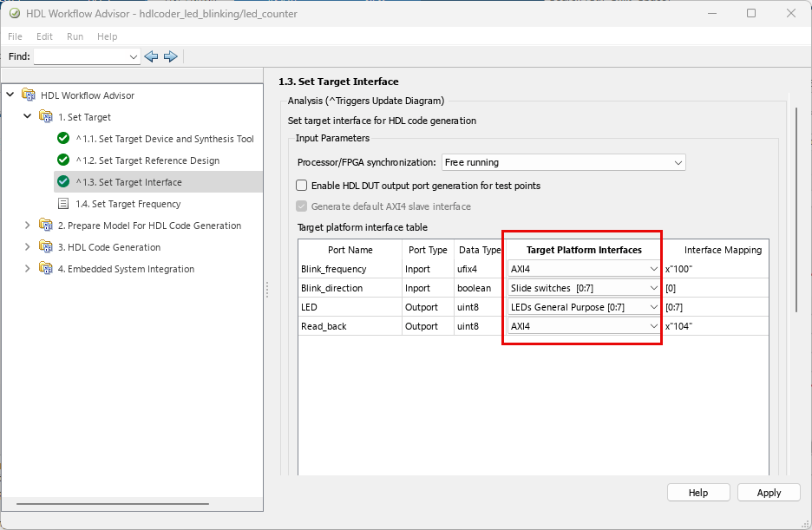Click the Find next arrow icon
This screenshot has height=530, width=812.
click(x=171, y=56)
